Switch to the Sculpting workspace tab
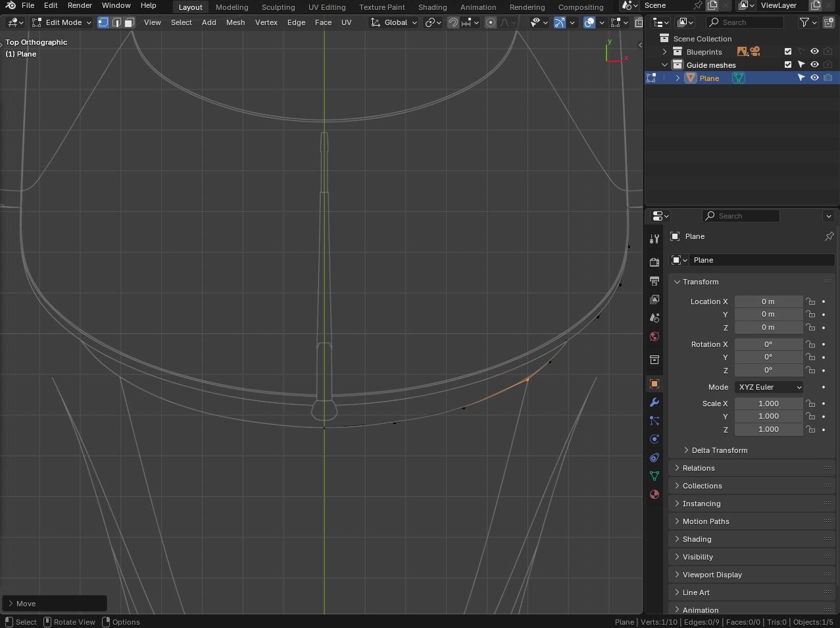 278,7
